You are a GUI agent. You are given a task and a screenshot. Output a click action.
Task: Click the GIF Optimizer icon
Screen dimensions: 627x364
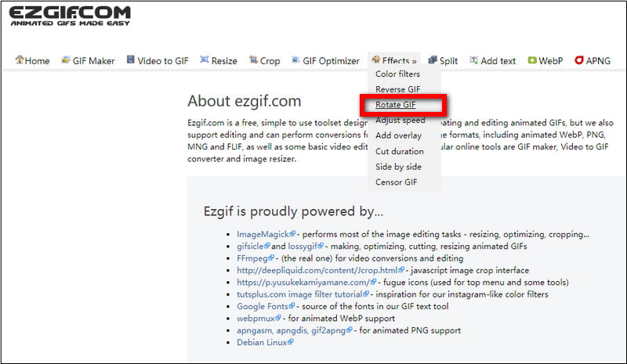(296, 60)
